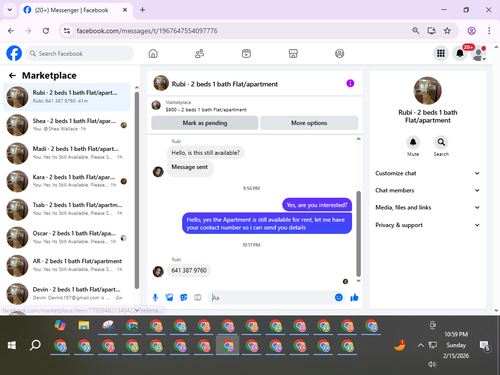
Task: Expand Privacy & support section
Action: point(427,225)
